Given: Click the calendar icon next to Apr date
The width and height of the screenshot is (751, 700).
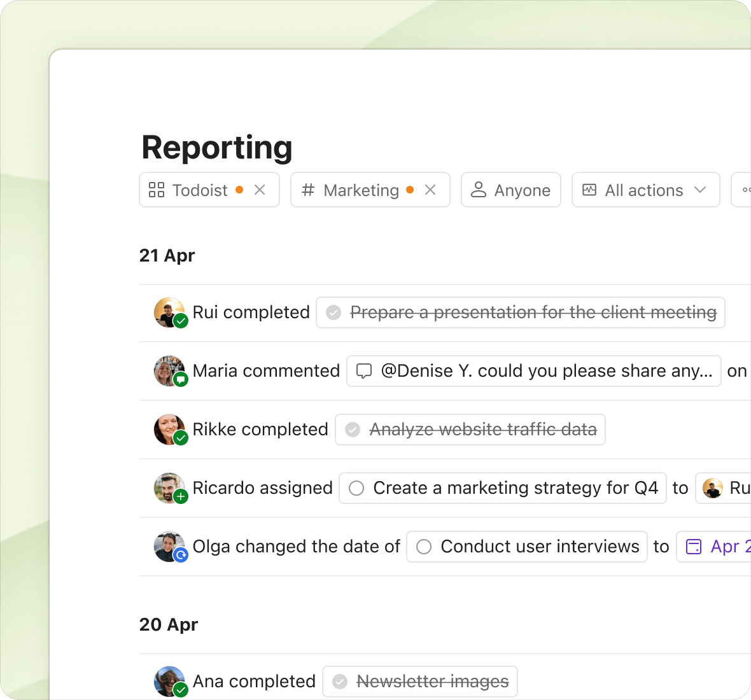Looking at the screenshot, I should (x=694, y=546).
